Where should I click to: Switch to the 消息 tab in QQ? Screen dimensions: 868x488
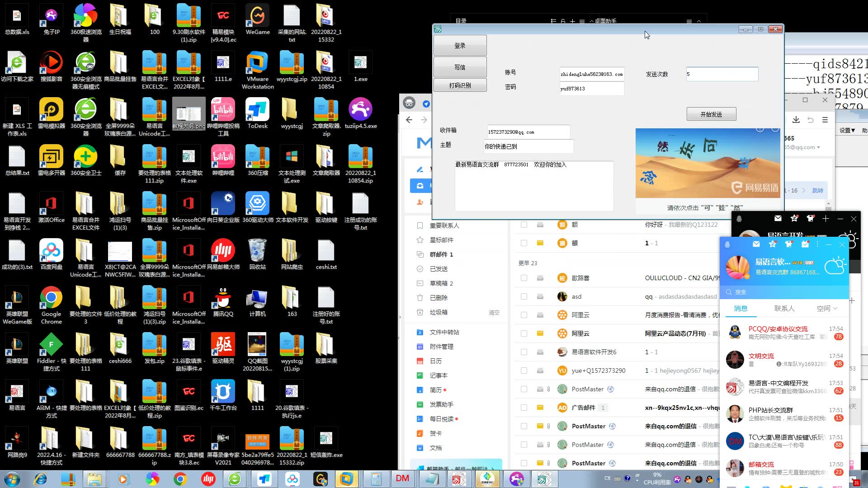point(741,308)
